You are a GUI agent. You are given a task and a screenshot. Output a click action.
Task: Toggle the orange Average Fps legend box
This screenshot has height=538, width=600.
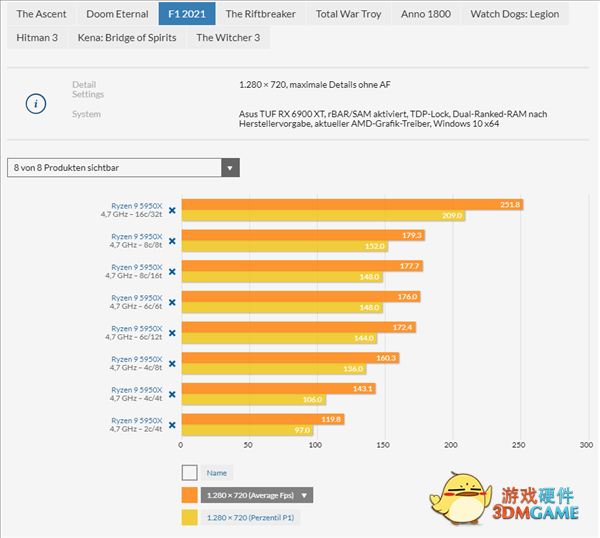[189, 495]
